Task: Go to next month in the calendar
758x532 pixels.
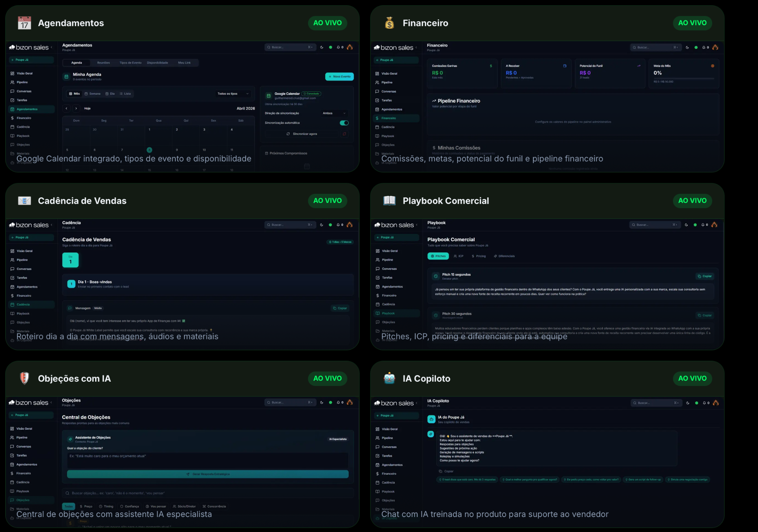Action: pos(76,108)
